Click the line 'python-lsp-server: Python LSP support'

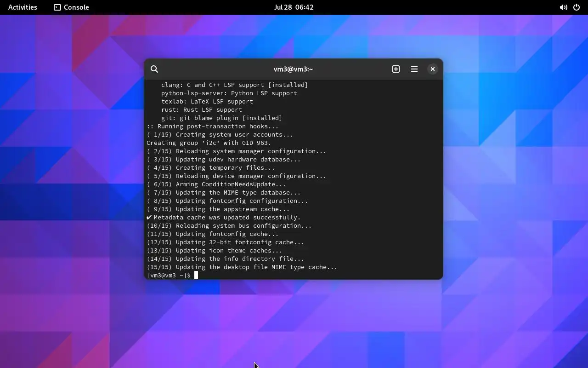[x=229, y=93]
